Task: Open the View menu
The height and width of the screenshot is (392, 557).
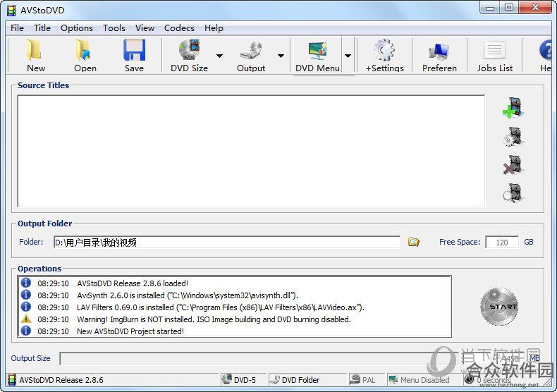Action: (x=145, y=27)
